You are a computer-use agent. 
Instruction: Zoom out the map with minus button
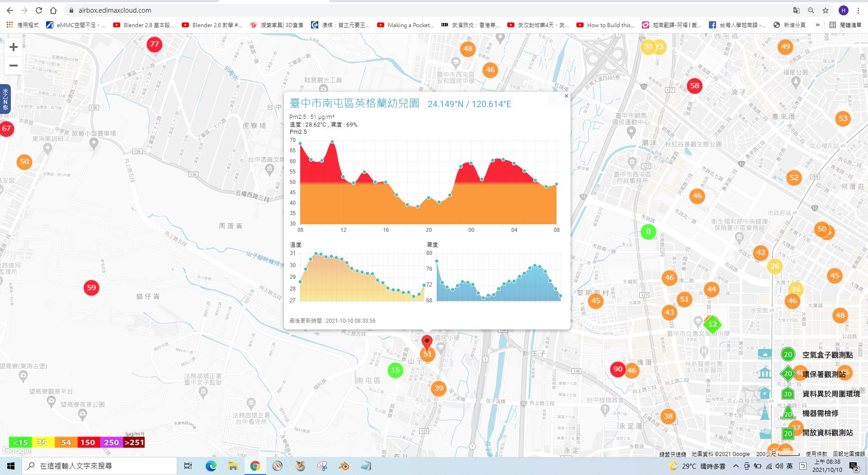14,66
